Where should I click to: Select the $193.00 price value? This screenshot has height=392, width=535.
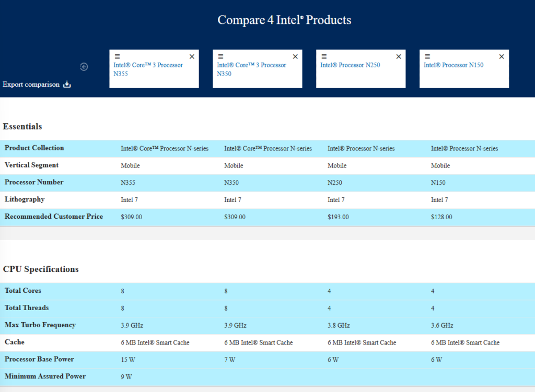point(338,217)
